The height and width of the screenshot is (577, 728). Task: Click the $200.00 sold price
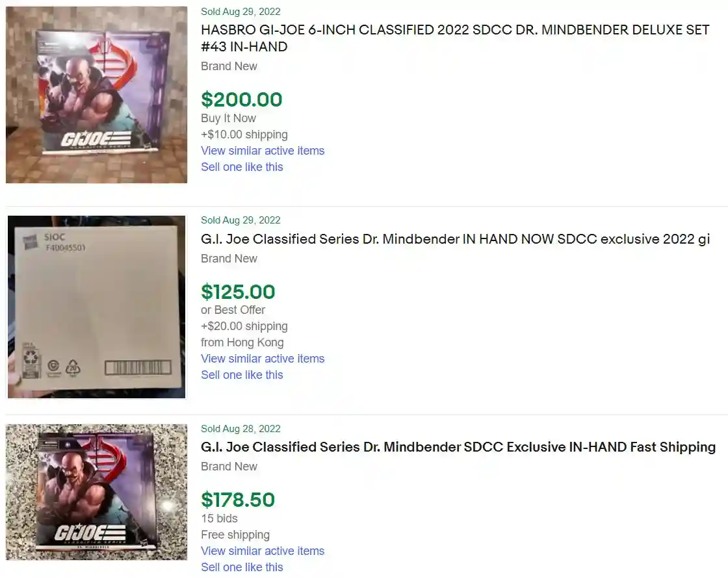(241, 99)
